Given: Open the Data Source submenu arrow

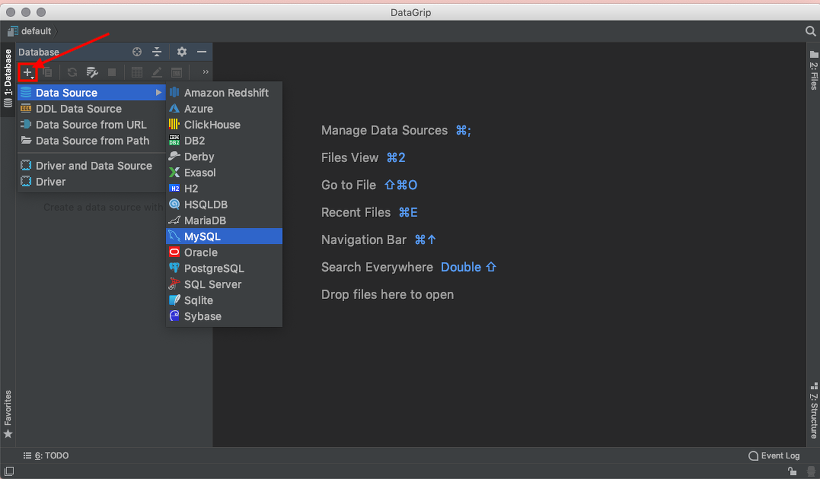Looking at the screenshot, I should point(158,93).
